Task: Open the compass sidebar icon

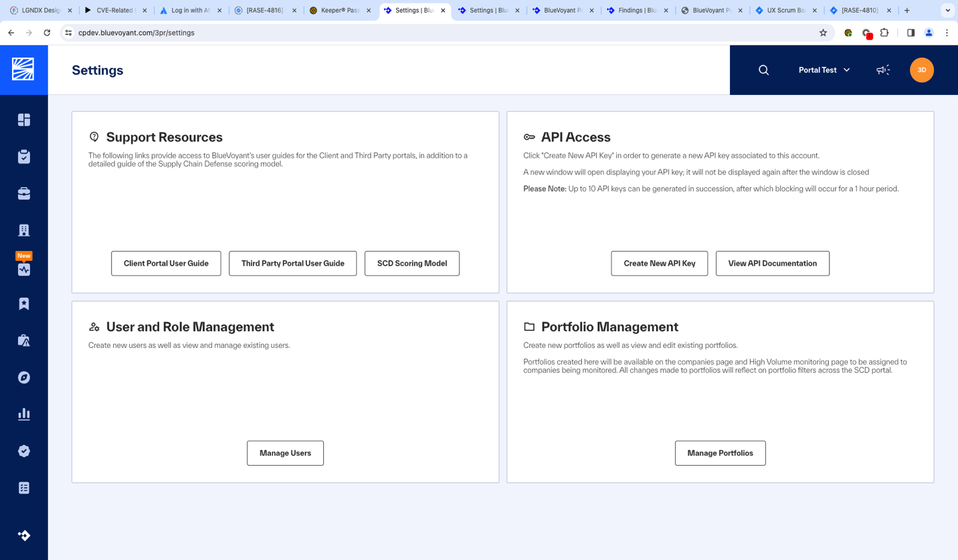Action: coord(24,377)
